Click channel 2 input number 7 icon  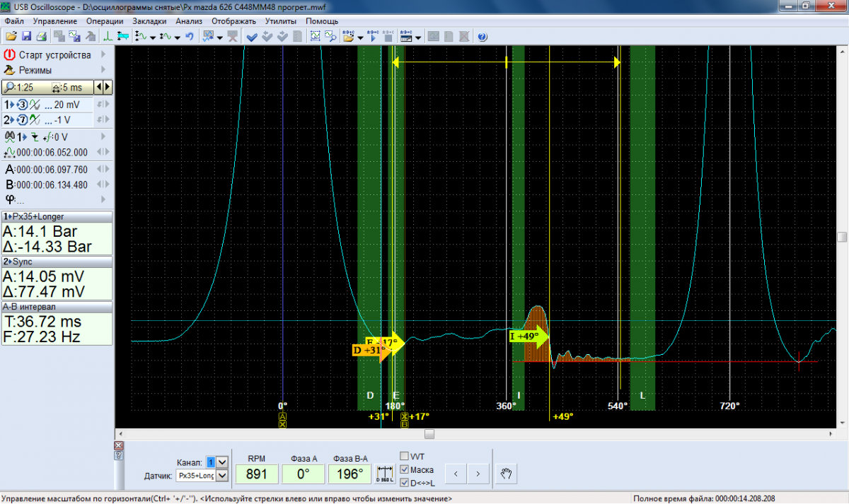tap(22, 120)
